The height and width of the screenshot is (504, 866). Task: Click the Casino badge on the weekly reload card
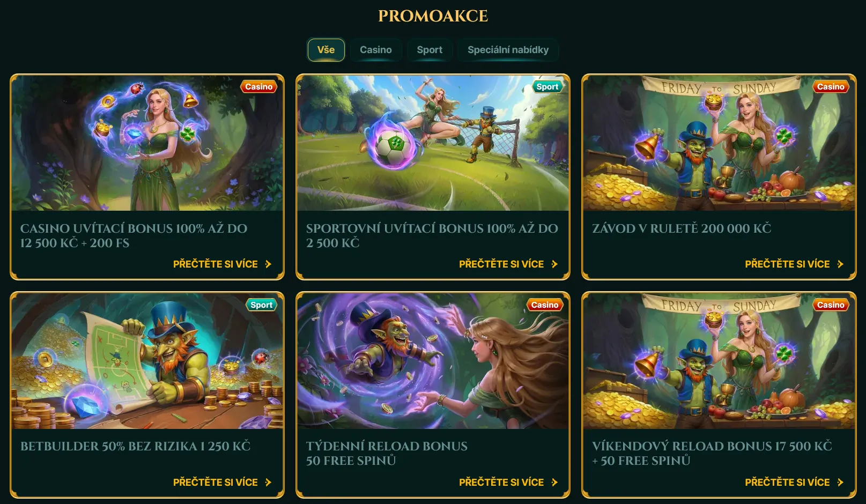[545, 305]
